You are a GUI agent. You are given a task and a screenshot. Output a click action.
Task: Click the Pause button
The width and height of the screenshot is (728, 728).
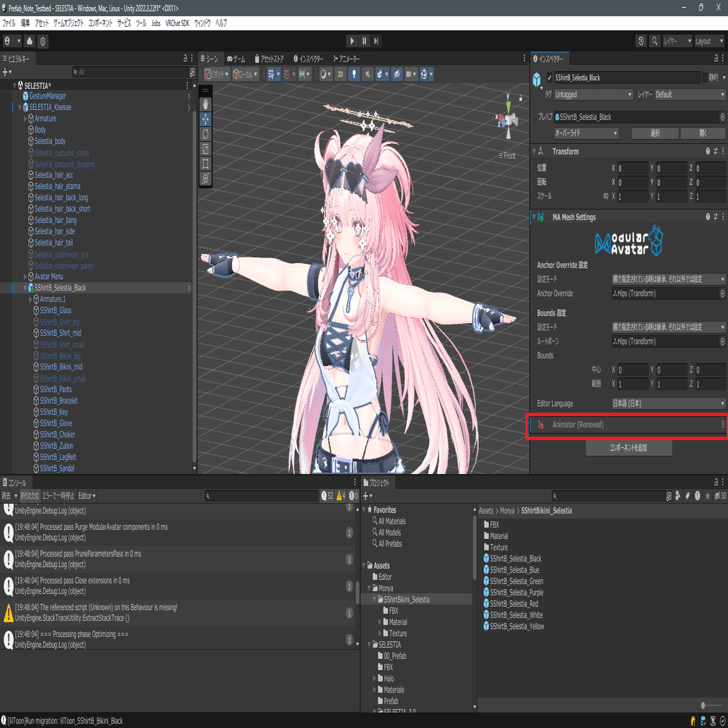[x=365, y=41]
